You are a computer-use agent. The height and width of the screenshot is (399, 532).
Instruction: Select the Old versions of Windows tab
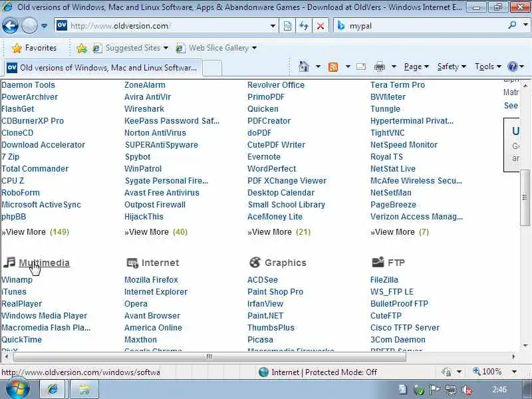[x=104, y=68]
